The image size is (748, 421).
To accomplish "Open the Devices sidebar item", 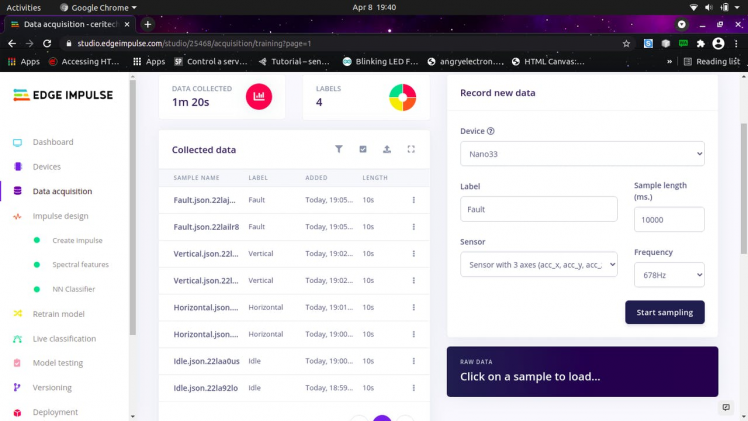I will (47, 167).
